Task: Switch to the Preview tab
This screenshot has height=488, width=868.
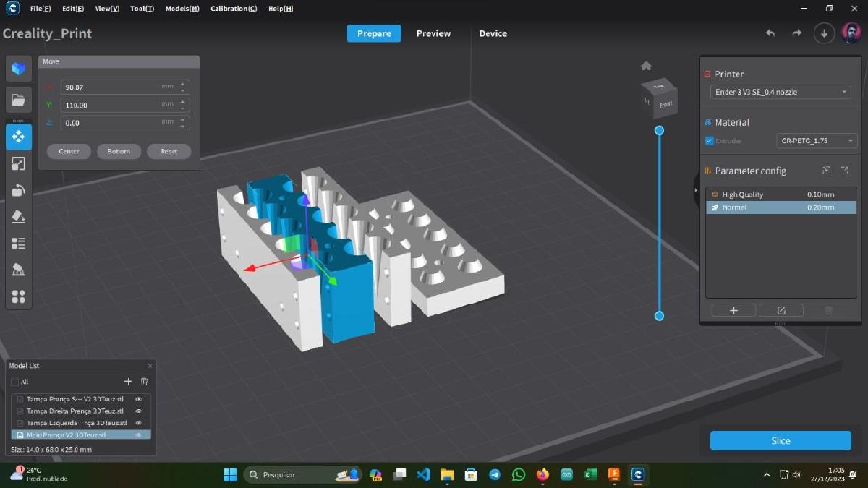Action: [x=433, y=33]
